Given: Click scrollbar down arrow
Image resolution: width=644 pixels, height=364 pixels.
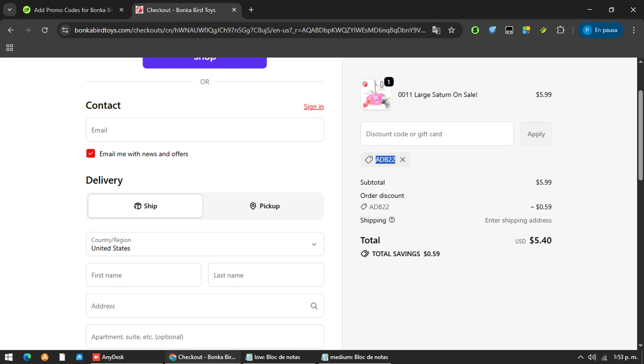Looking at the screenshot, I should pyautogui.click(x=641, y=346).
